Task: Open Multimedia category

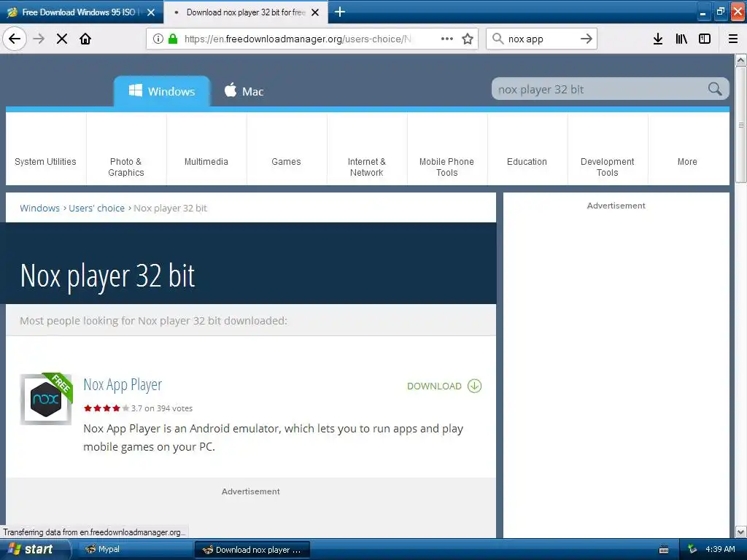Action: click(x=206, y=149)
